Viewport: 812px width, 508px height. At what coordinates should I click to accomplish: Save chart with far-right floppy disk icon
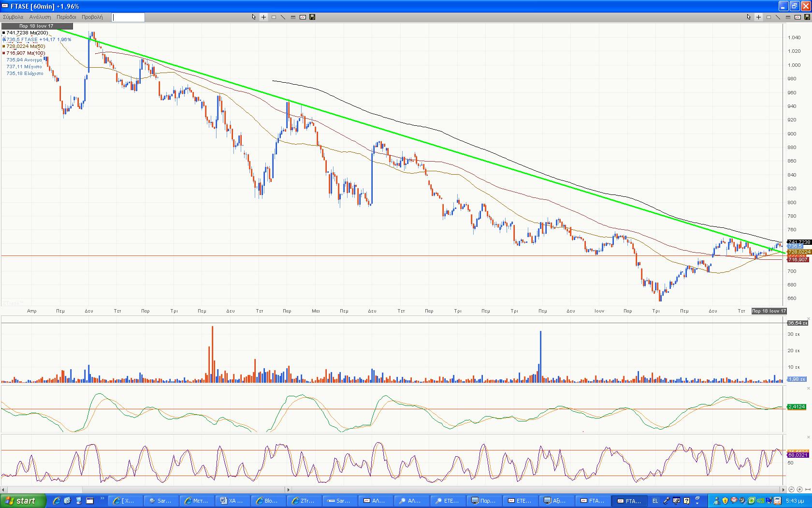(807, 17)
